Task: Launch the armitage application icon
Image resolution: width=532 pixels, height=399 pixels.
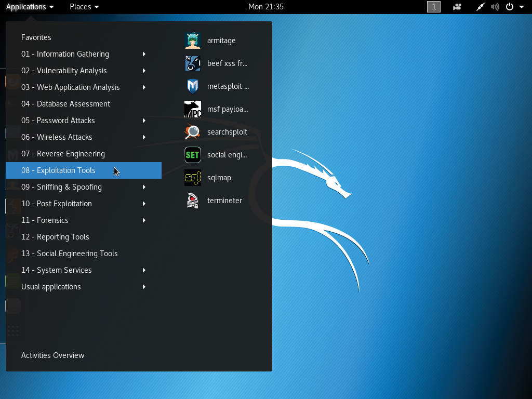Action: coord(193,41)
